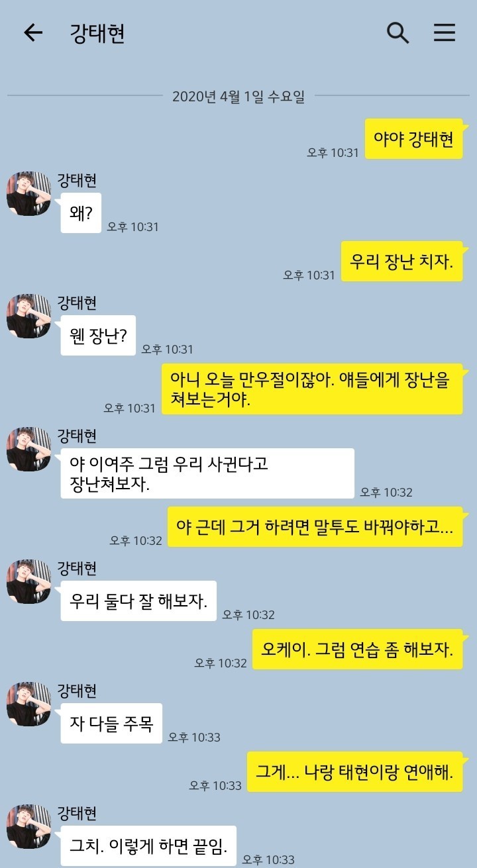This screenshot has height=868, width=477.
Task: Tap sender name 강태현 above '자 다들 주목'
Action: [x=78, y=691]
